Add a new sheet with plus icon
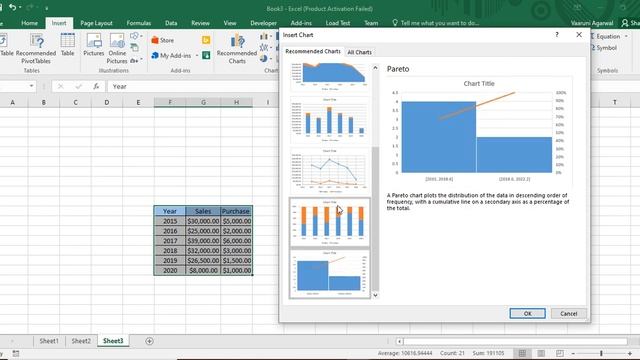 coord(149,341)
